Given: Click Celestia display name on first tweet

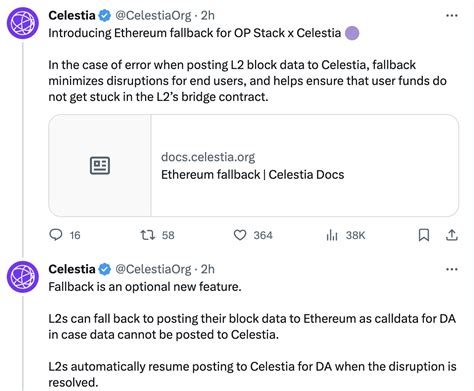Looking at the screenshot, I should [x=72, y=16].
